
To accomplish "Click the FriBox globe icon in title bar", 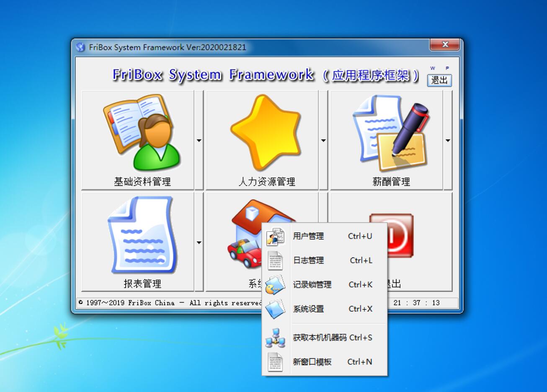I will (80, 47).
